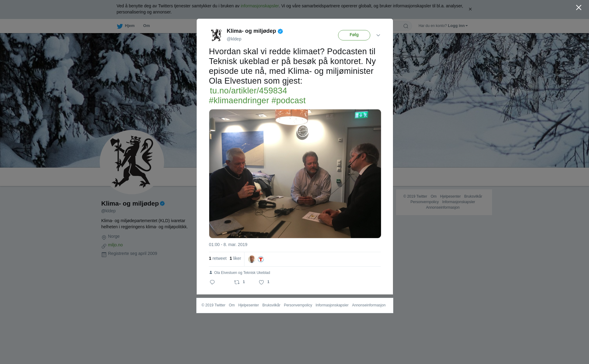Image resolution: width=589 pixels, height=364 pixels.
Task: Click the Teknisk Ukeblad liker avatar
Action: 261,259
